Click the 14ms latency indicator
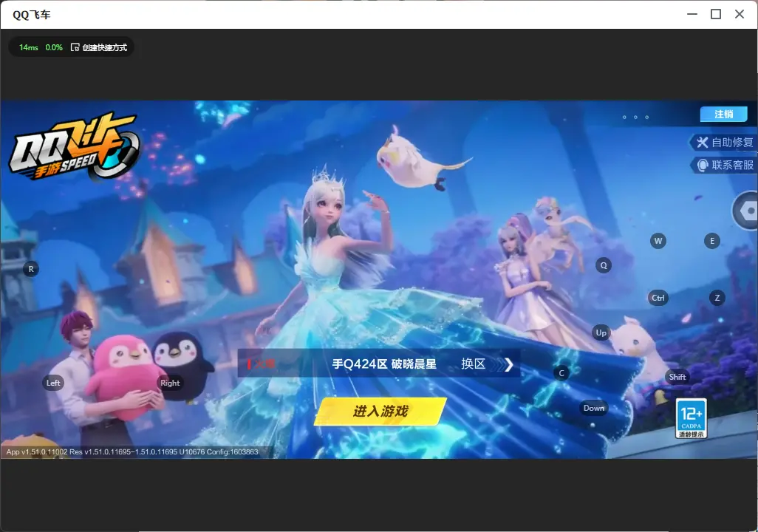The height and width of the screenshot is (532, 758). [x=29, y=47]
